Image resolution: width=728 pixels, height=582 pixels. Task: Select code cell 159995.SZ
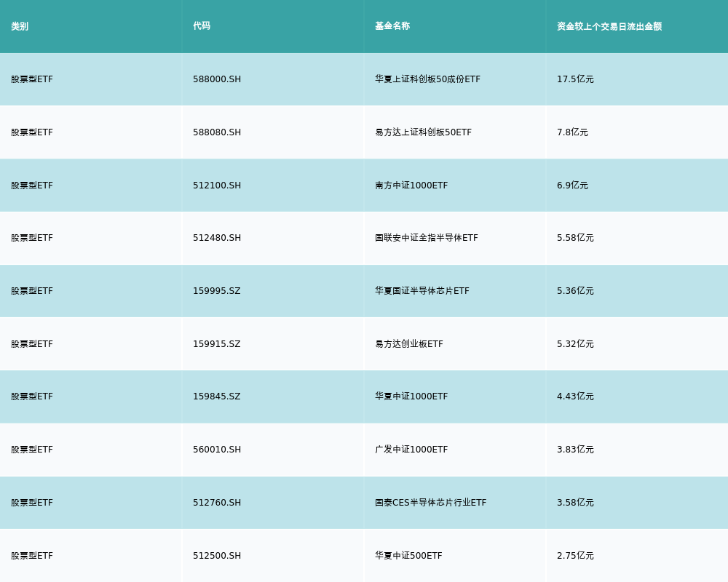tap(217, 291)
